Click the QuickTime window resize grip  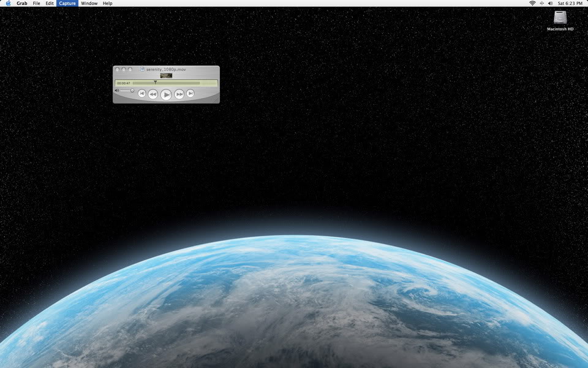(x=216, y=100)
